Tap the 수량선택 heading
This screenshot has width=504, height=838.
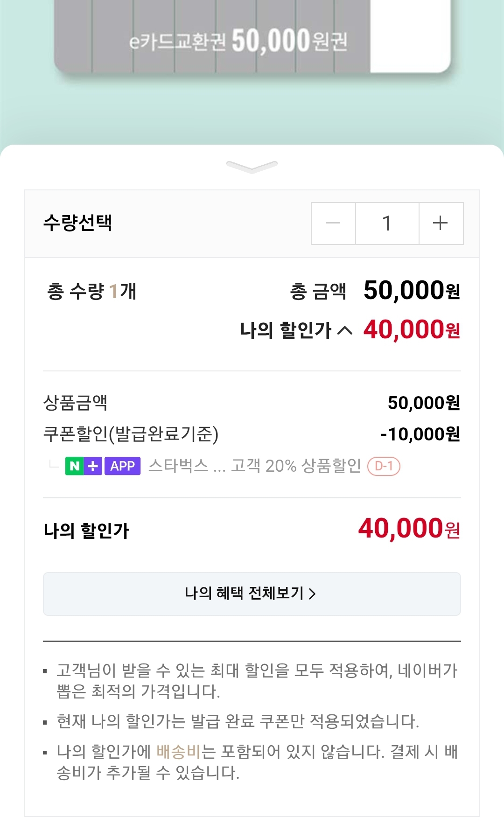pos(77,223)
